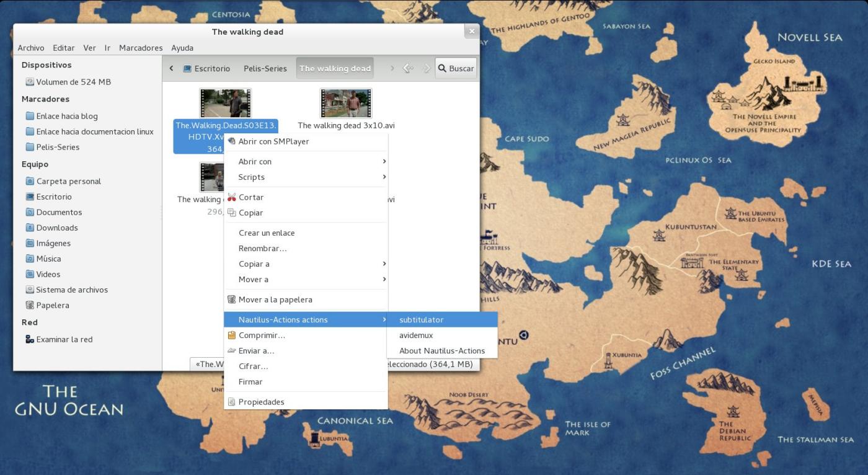The width and height of the screenshot is (868, 475).
Task: Select Renombrar… in the context menu
Action: [x=306, y=249]
